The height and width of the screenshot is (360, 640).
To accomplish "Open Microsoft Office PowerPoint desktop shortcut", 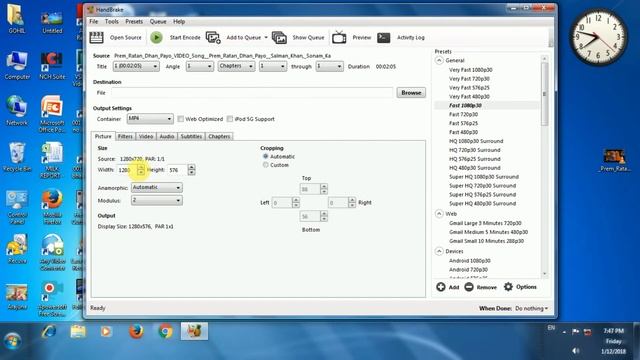I will [x=52, y=114].
